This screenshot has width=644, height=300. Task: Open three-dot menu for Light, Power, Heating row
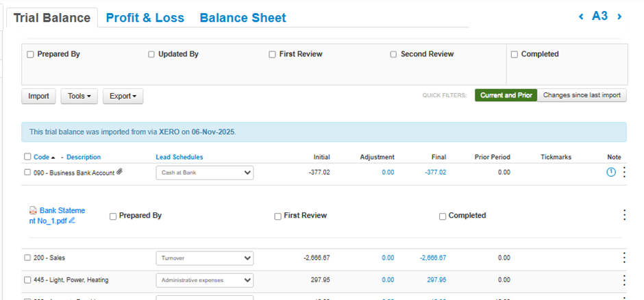pyautogui.click(x=624, y=279)
